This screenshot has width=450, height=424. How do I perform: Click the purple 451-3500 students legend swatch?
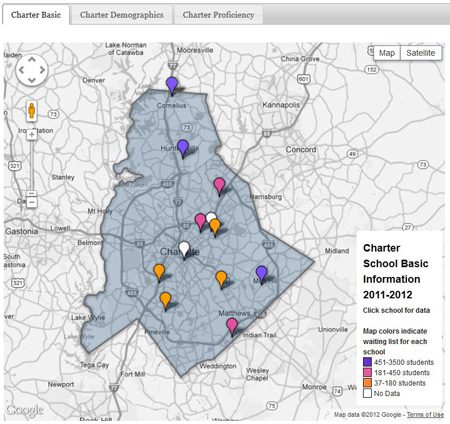tap(367, 362)
